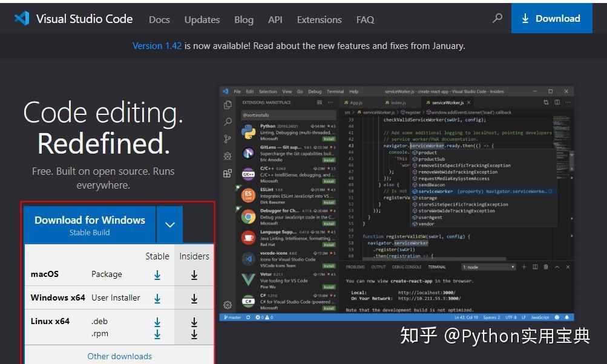Image resolution: width=607 pixels, height=364 pixels.
Task: Open the API navigation item
Action: [275, 20]
